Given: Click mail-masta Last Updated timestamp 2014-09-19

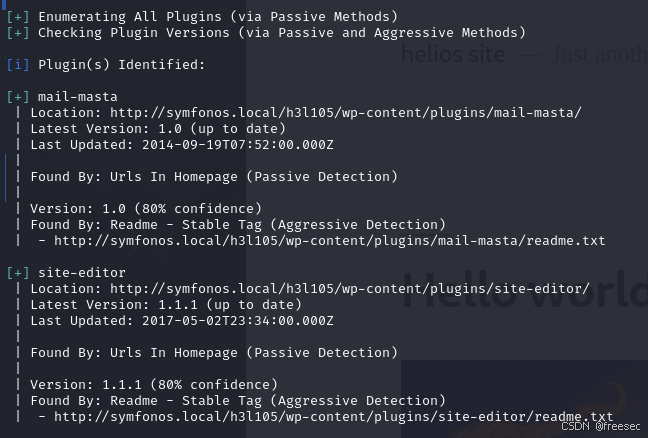Looking at the screenshot, I should click(238, 145).
